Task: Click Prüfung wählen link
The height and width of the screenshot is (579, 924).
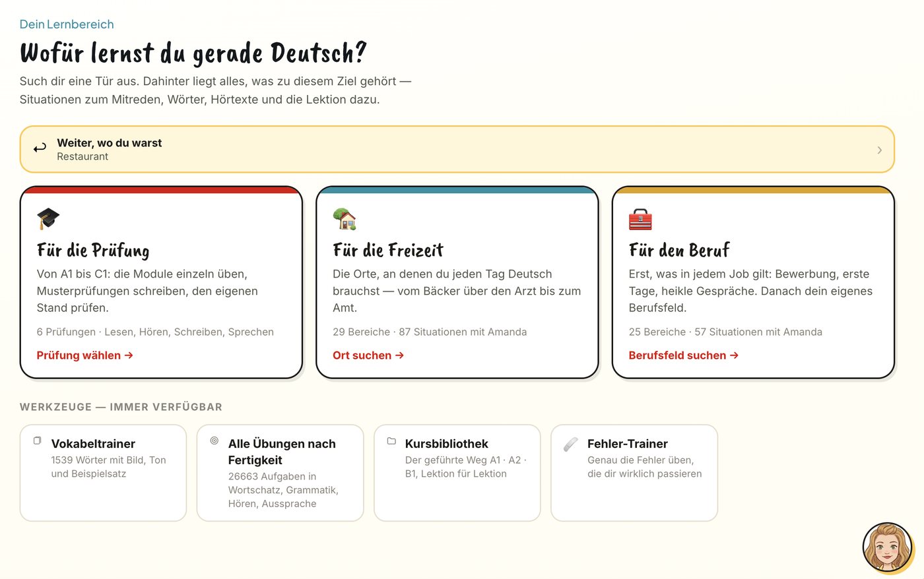Action: [85, 355]
